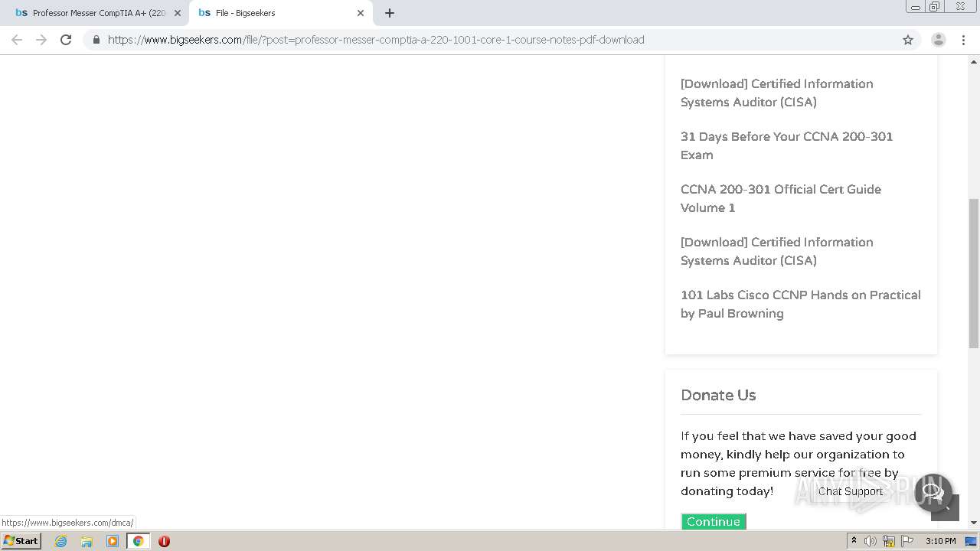This screenshot has width=980, height=551.
Task: Launch Internet Explorer from taskbar
Action: pos(60,541)
